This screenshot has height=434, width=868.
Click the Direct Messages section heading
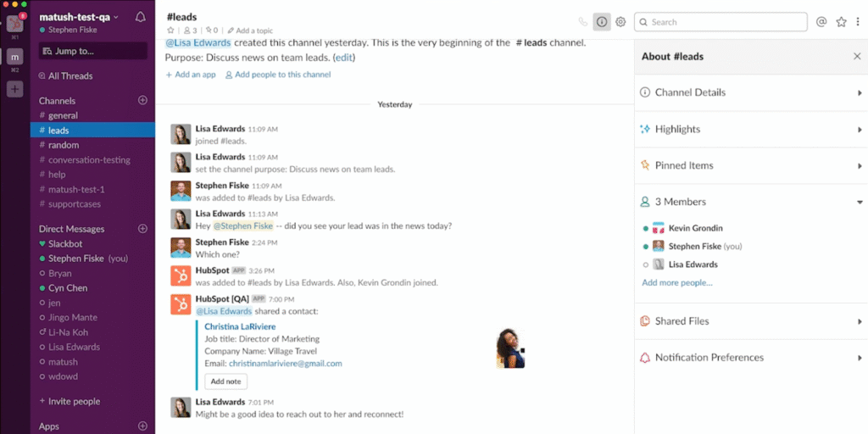tap(71, 229)
